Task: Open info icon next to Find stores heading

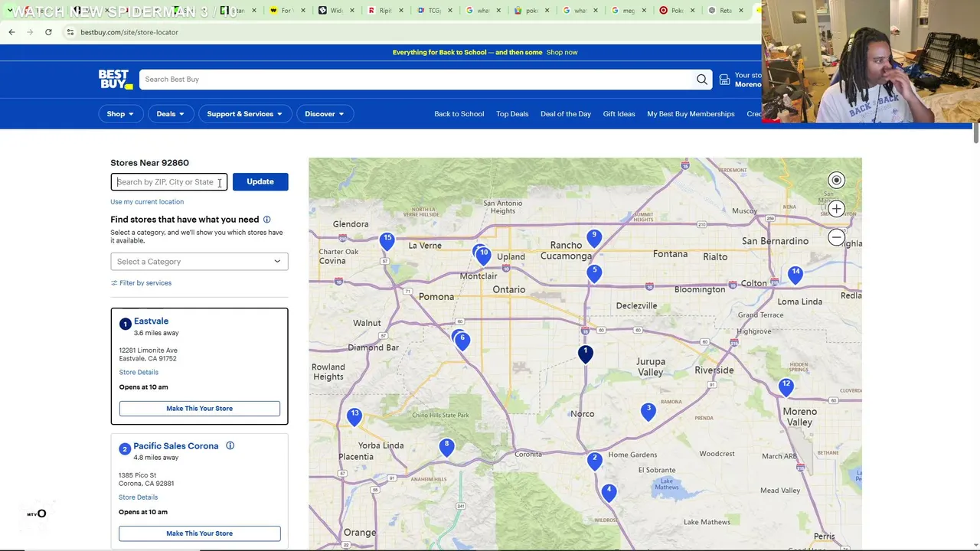Action: pos(266,220)
